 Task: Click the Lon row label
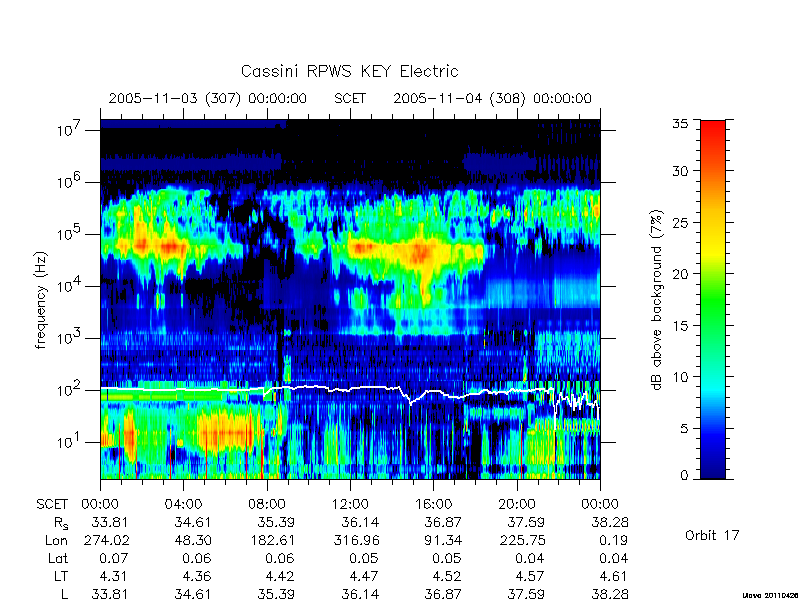click(x=56, y=540)
